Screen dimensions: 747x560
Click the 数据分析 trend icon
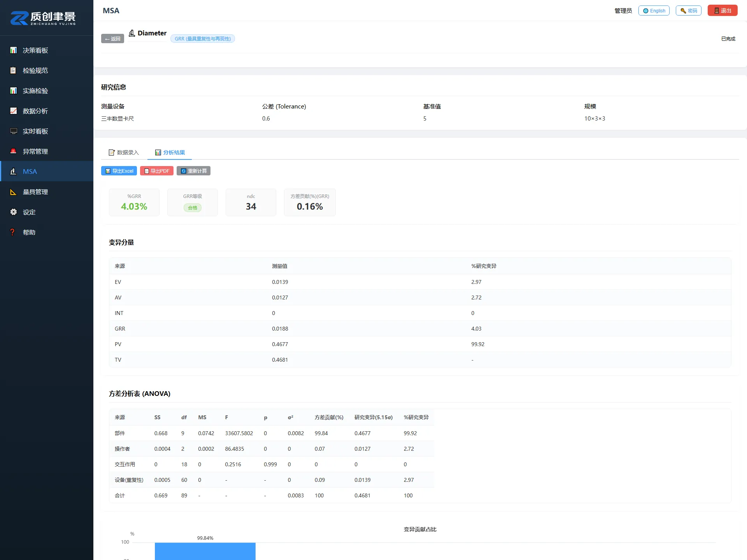13,111
